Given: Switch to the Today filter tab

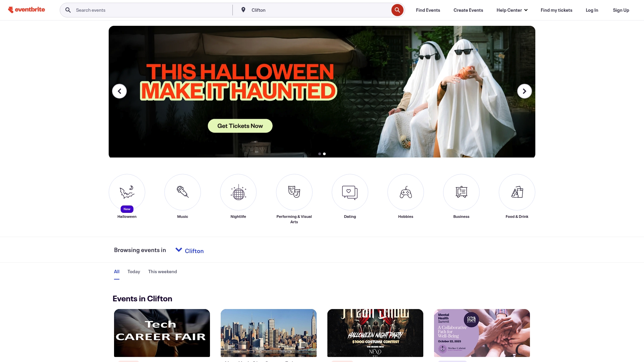Looking at the screenshot, I should coord(133,271).
